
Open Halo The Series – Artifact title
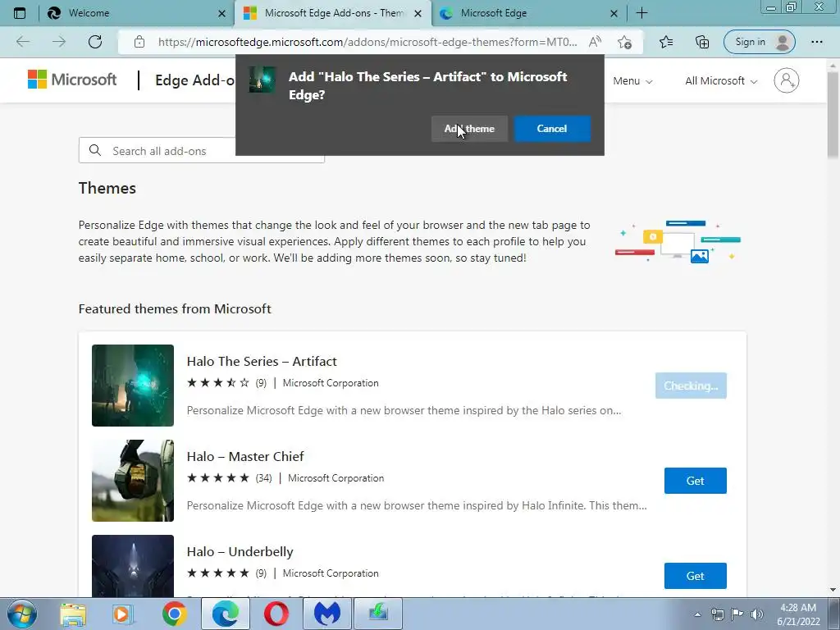262,362
